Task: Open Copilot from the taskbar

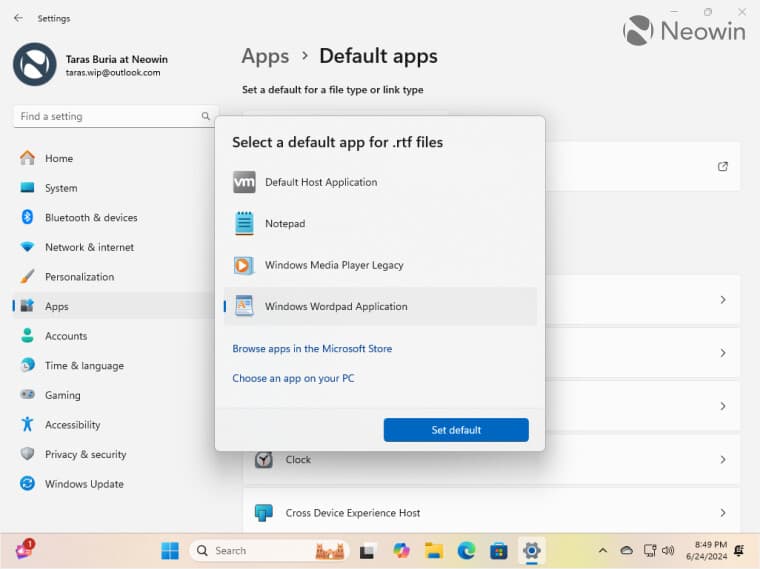Action: 401,551
